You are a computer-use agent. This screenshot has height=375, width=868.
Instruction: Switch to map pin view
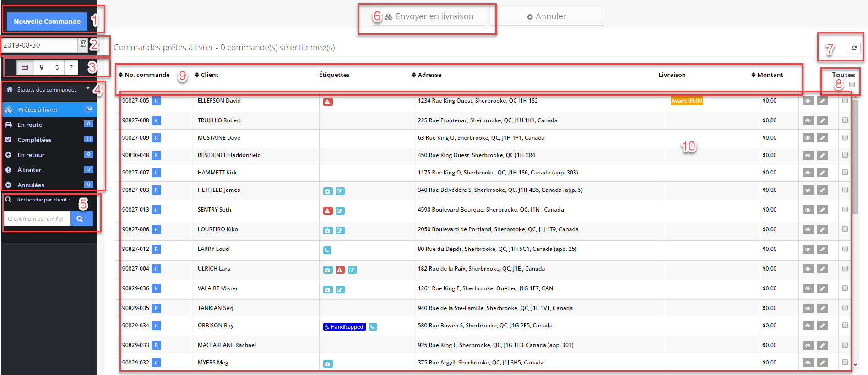click(42, 67)
